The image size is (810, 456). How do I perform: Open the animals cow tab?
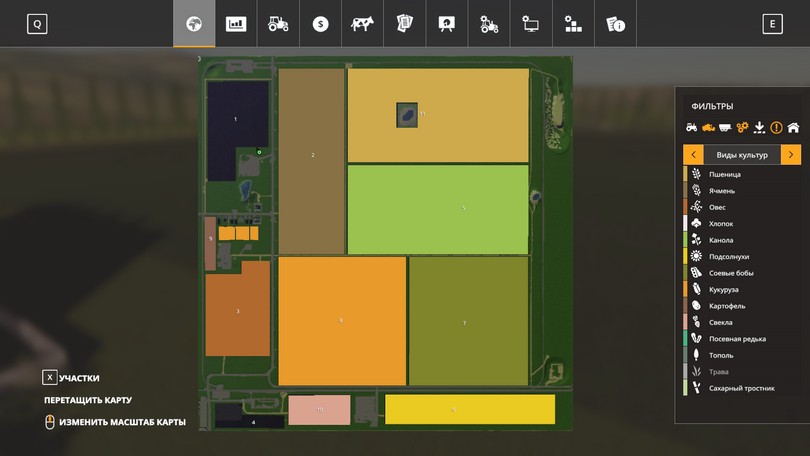(x=362, y=25)
